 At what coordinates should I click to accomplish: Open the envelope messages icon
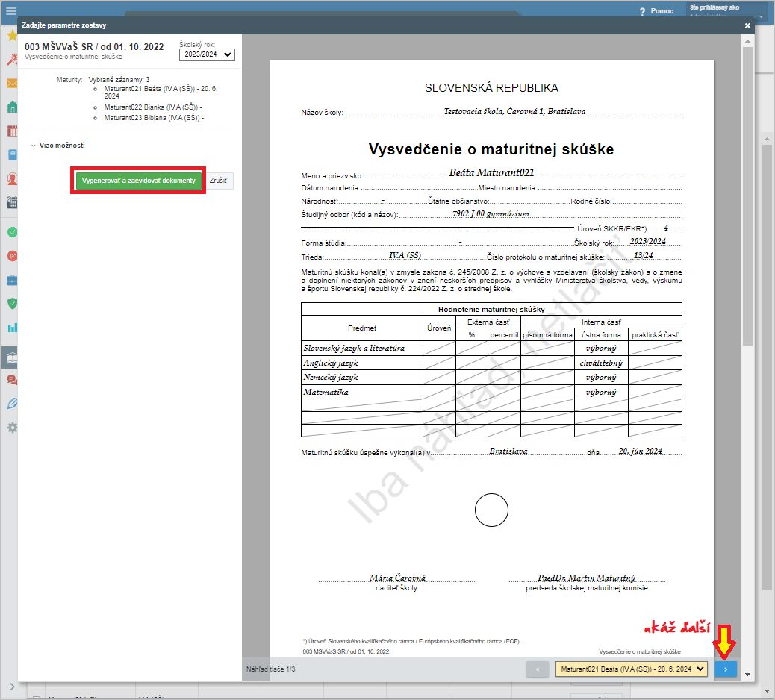click(12, 84)
